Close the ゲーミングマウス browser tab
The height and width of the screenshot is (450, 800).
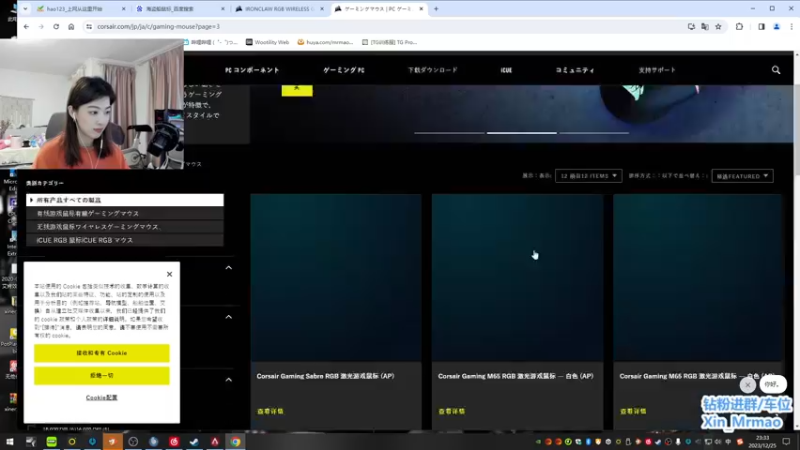pos(421,9)
